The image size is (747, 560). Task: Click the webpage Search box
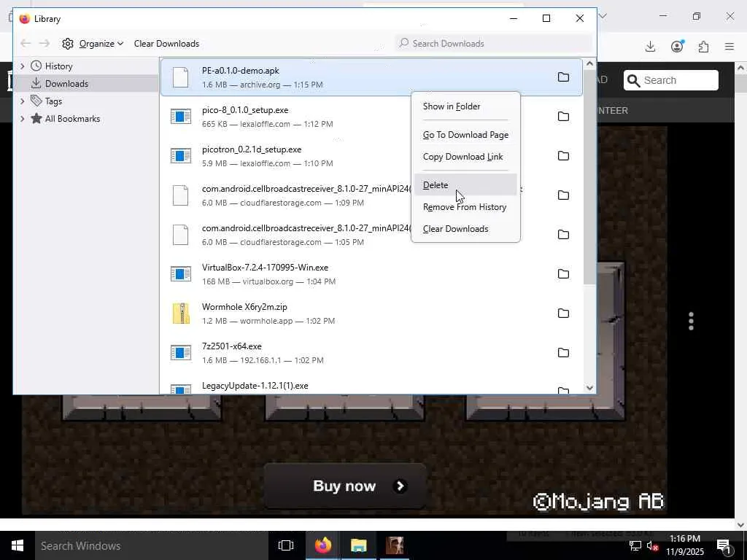pyautogui.click(x=671, y=80)
